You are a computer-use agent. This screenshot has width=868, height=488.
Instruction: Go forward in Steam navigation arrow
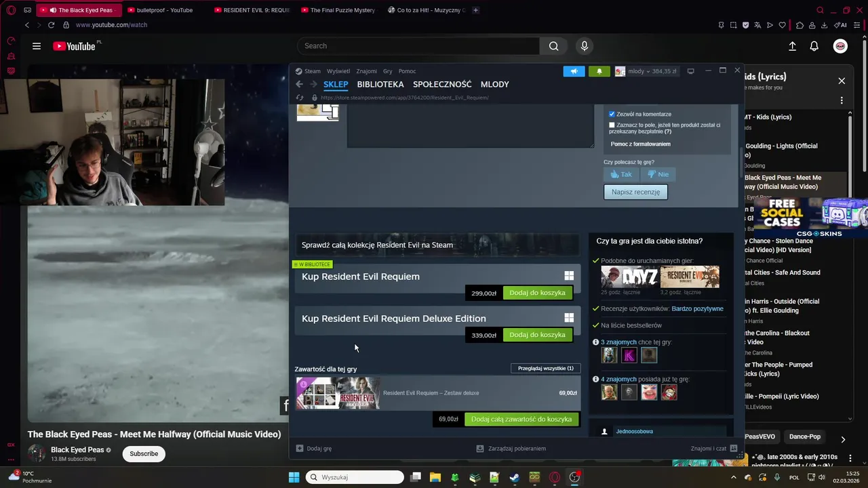coord(313,84)
